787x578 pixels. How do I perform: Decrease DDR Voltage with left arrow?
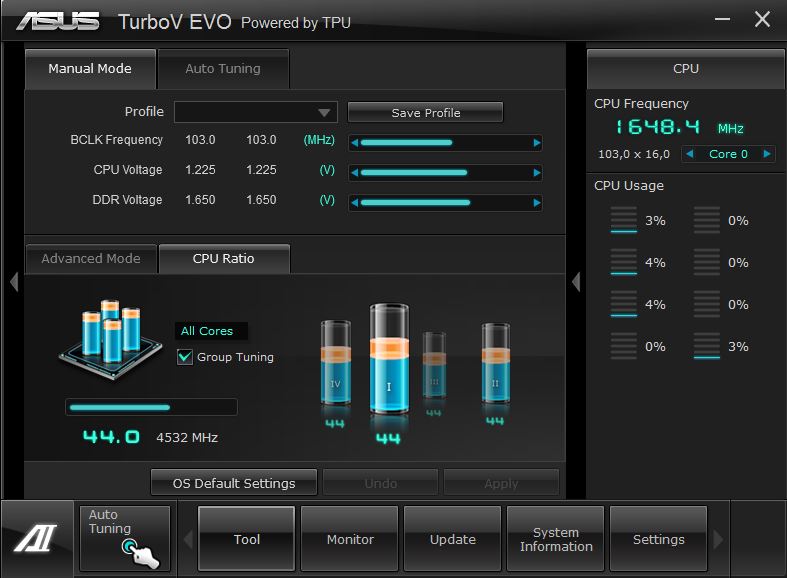point(355,203)
